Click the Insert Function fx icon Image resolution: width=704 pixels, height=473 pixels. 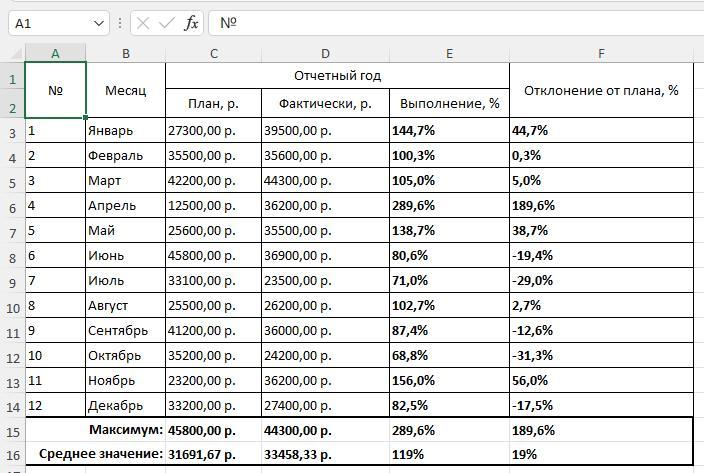click(x=191, y=23)
